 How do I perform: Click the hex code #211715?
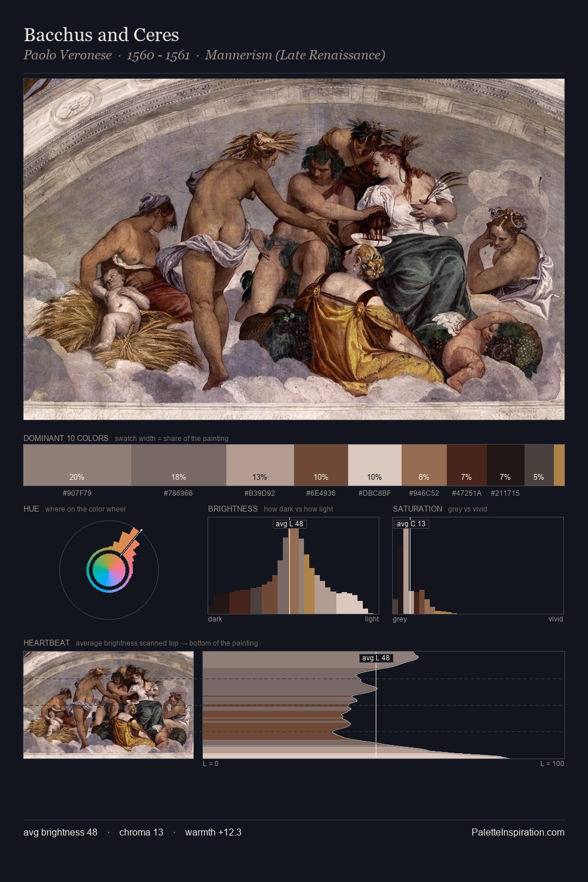(x=505, y=493)
